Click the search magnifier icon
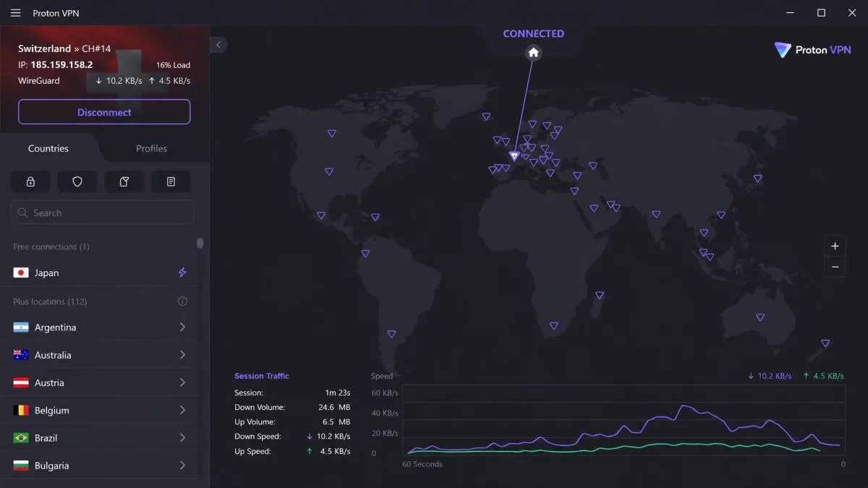The height and width of the screenshot is (488, 868). (22, 213)
